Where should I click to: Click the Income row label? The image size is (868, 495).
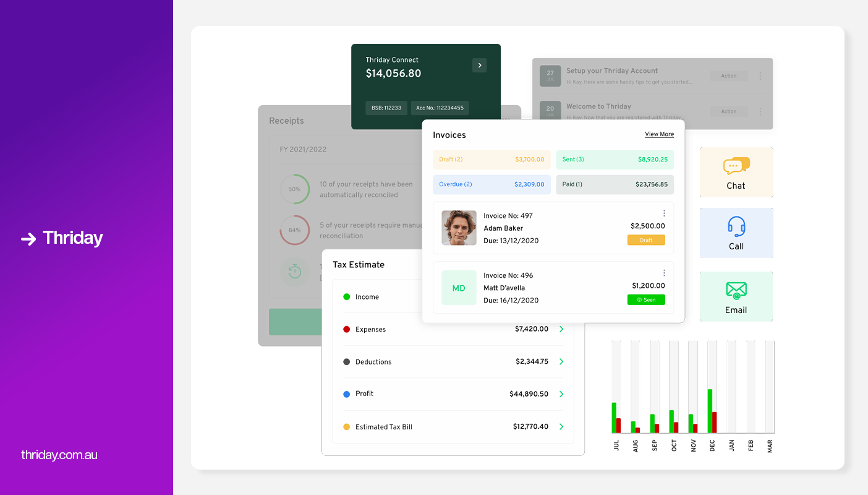click(367, 297)
